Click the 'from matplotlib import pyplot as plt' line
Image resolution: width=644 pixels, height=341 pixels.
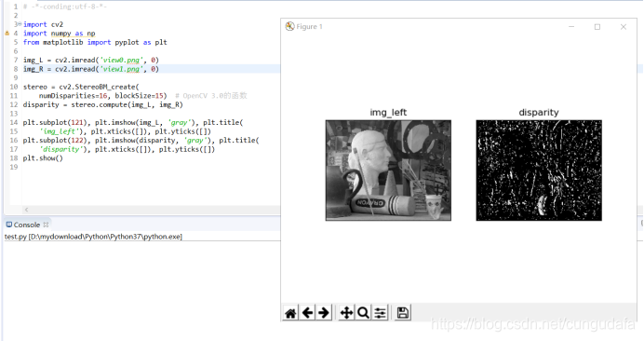click(x=95, y=42)
